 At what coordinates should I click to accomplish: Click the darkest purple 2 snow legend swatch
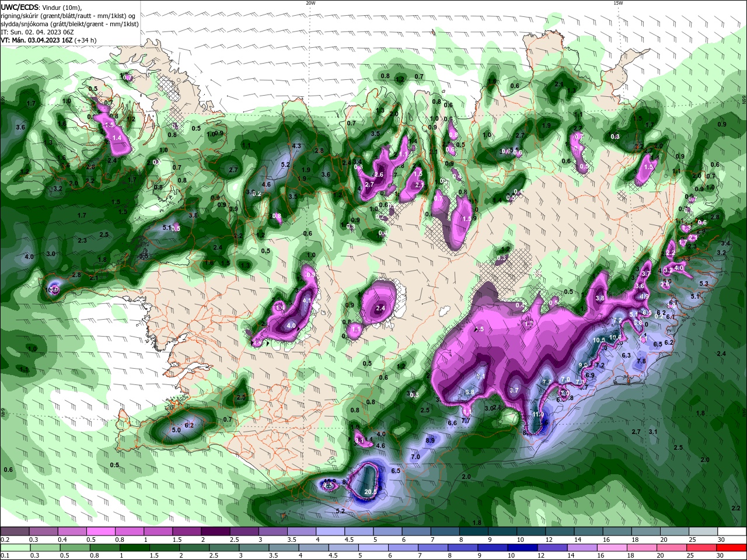(x=215, y=531)
